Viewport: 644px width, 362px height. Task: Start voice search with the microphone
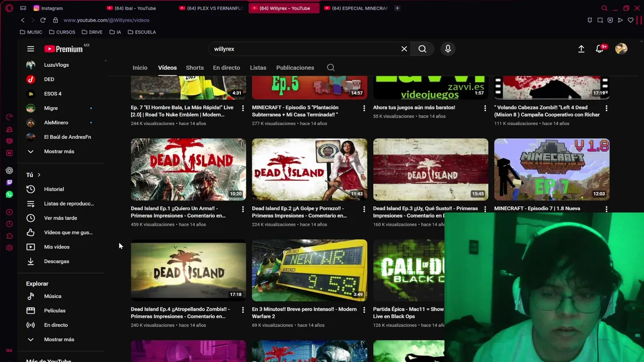448,49
